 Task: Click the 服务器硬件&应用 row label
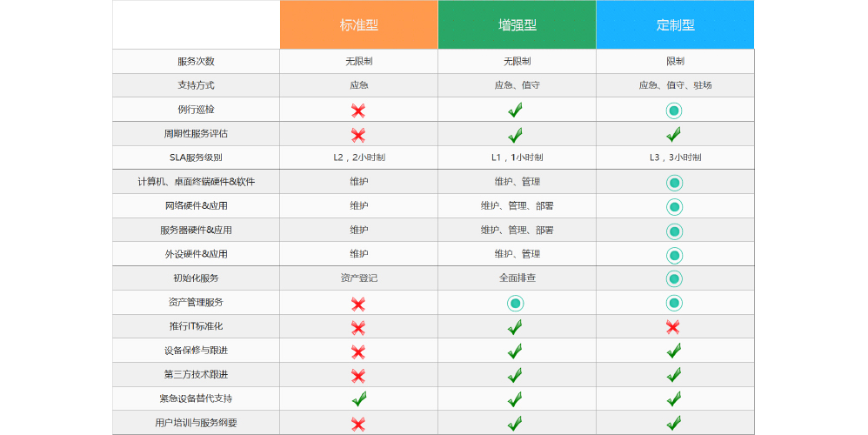click(x=196, y=231)
